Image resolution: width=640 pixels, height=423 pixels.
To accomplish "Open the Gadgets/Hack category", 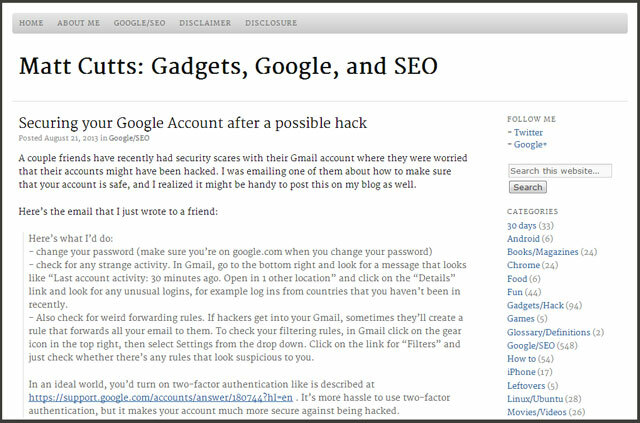I will tap(535, 305).
